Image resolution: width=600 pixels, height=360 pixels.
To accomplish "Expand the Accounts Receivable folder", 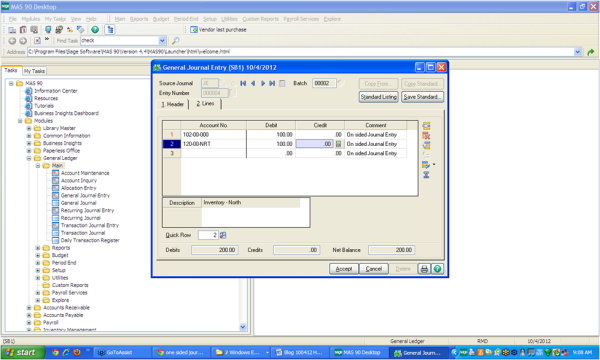I will tap(29, 308).
